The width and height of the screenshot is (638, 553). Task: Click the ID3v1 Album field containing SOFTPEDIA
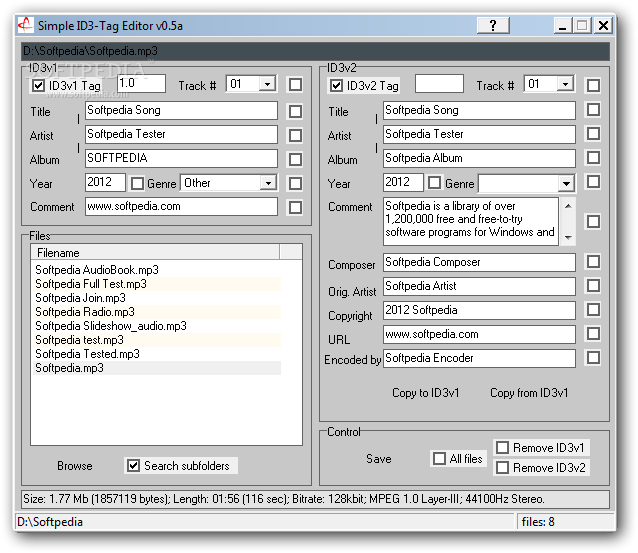[x=181, y=158]
